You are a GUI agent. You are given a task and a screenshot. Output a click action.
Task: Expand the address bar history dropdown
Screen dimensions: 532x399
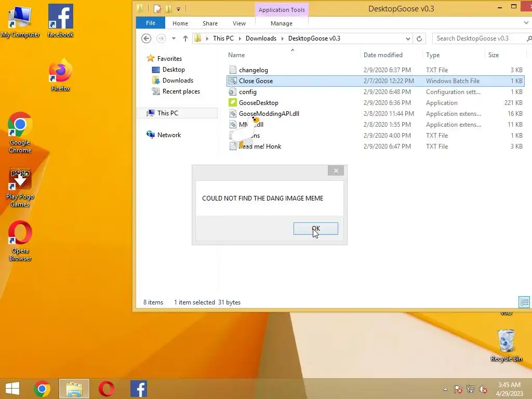(408, 38)
